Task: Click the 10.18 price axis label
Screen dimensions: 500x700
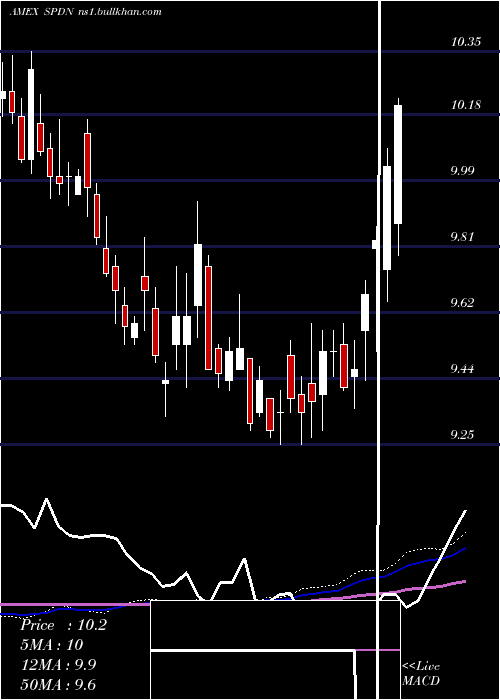Action: (466, 105)
